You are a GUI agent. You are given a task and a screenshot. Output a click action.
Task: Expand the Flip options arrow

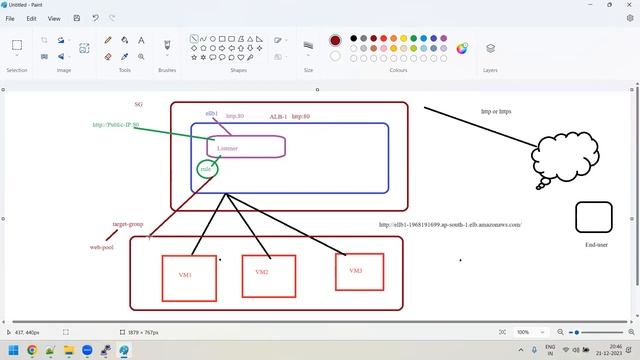click(x=69, y=57)
